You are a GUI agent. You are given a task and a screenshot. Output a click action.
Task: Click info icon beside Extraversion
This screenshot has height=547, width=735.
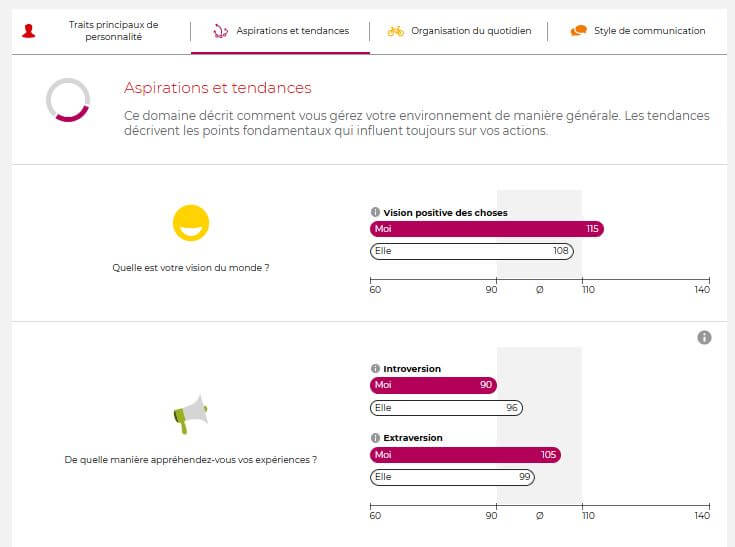coord(375,438)
